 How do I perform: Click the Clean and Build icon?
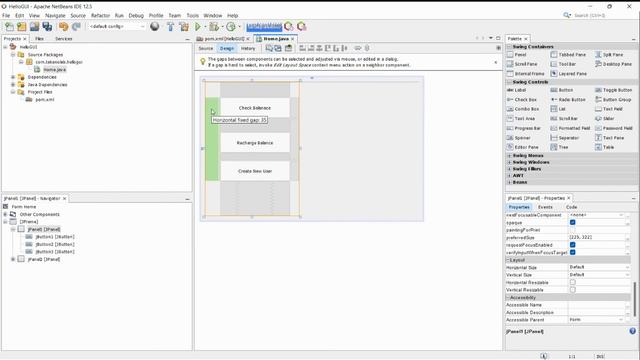coord(184,27)
